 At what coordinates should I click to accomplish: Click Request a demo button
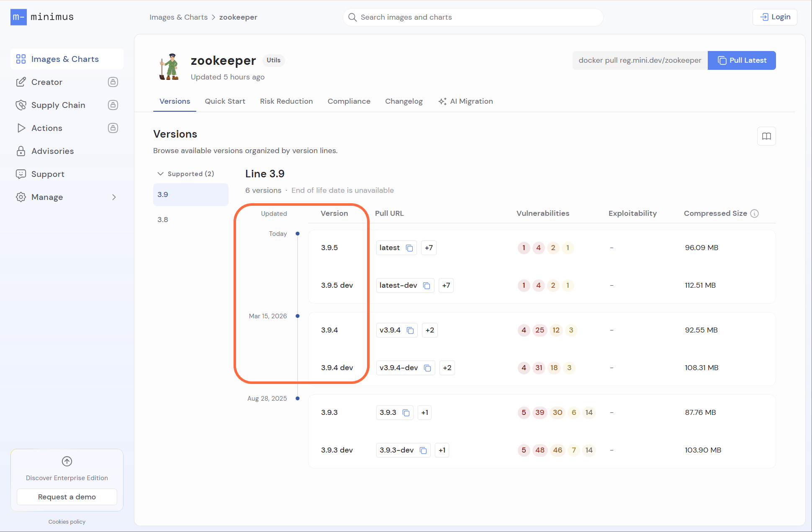pos(67,497)
